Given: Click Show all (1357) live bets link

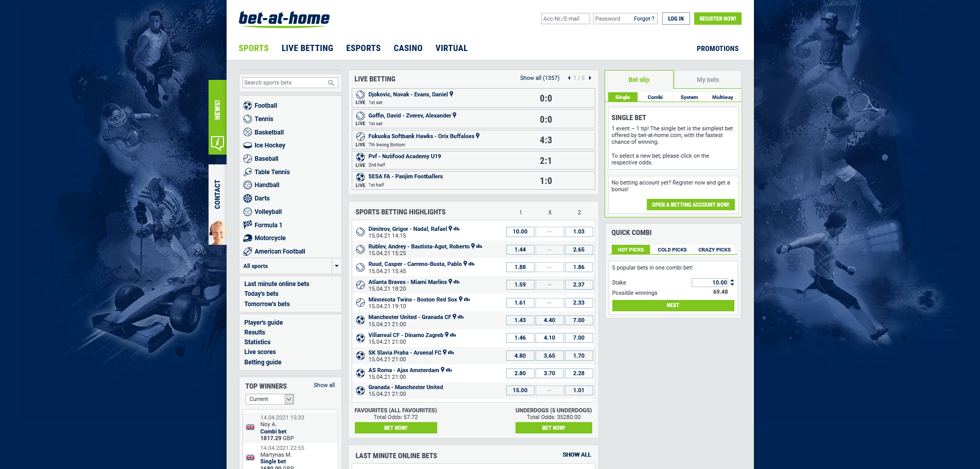Looking at the screenshot, I should coord(540,78).
